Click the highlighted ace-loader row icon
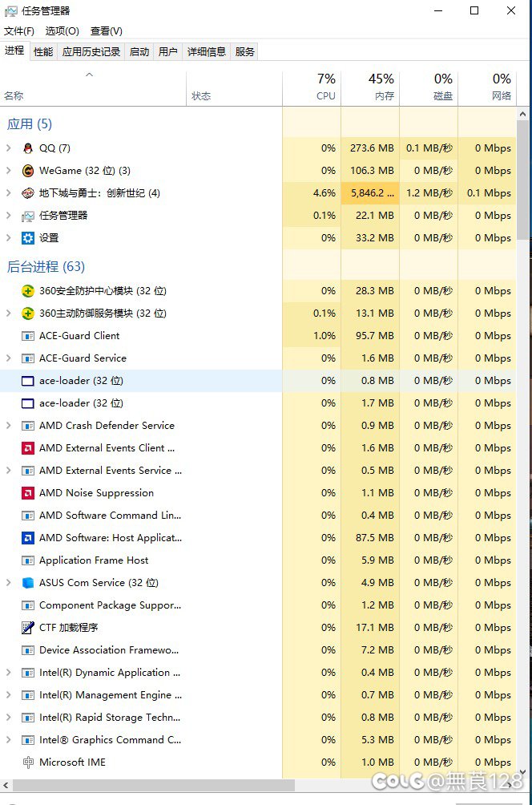This screenshot has width=532, height=805. pyautogui.click(x=28, y=381)
